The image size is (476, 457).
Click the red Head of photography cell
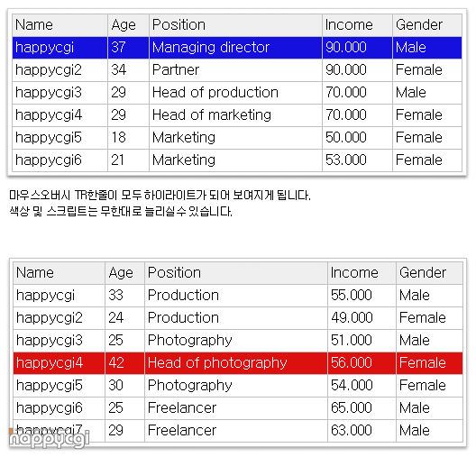(236, 363)
